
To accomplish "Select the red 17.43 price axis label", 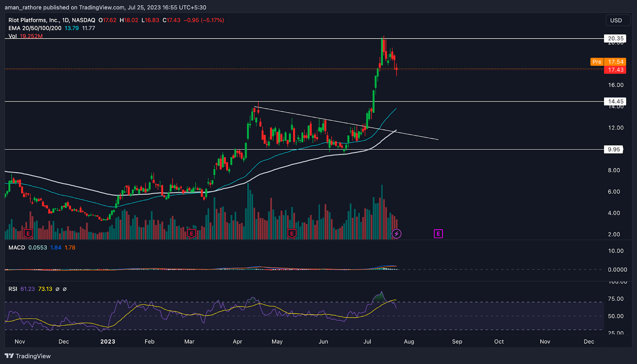I will 615,70.
